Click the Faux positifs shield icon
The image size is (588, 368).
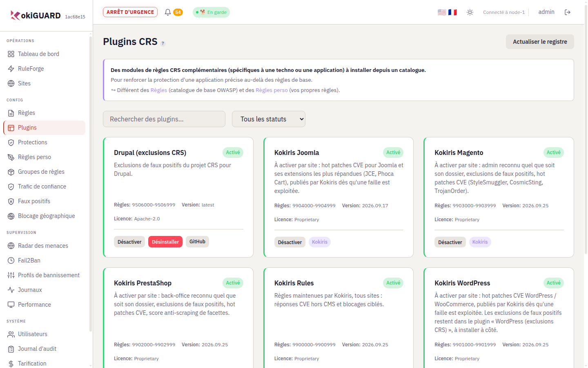coord(11,201)
